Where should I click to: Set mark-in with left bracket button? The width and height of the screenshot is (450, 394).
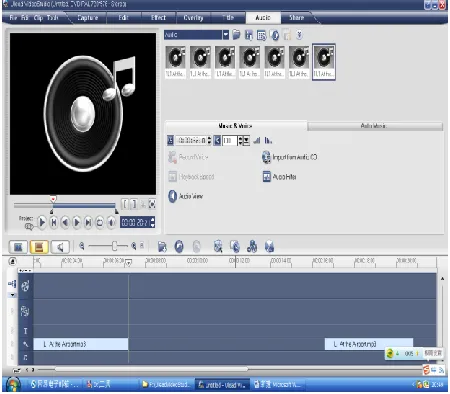[x=125, y=204]
